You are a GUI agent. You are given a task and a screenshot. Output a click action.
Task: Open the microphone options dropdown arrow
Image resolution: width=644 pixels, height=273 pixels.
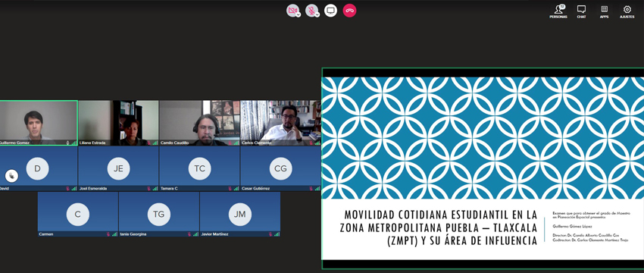tap(317, 14)
